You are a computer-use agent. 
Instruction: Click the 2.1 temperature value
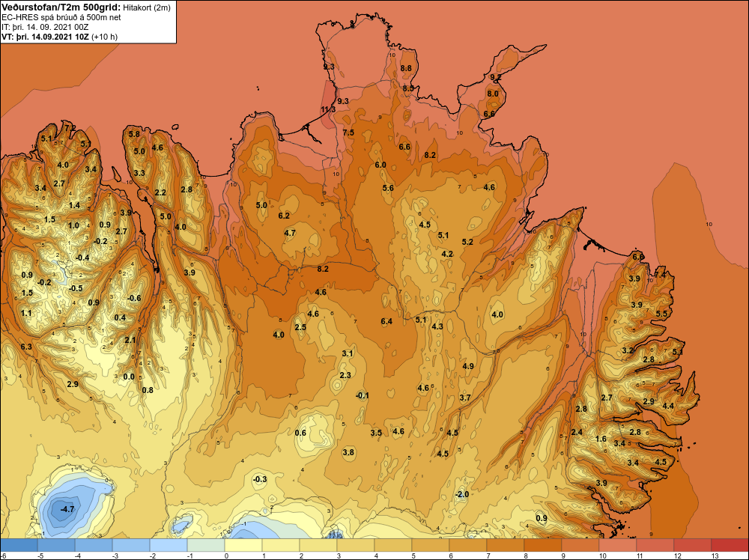coord(130,340)
